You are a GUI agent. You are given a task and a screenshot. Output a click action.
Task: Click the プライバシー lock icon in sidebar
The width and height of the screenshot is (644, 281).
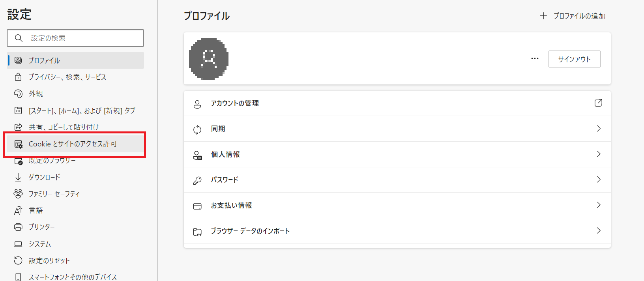pos(18,77)
